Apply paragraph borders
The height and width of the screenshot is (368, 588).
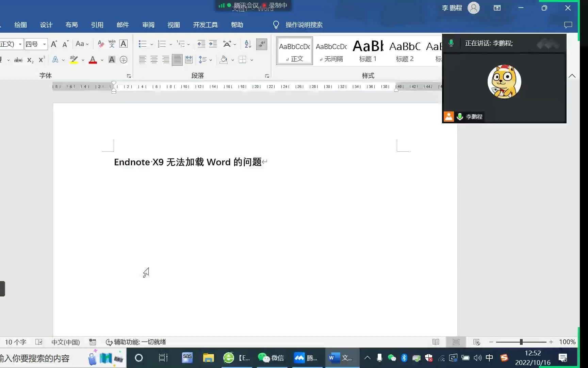point(242,60)
